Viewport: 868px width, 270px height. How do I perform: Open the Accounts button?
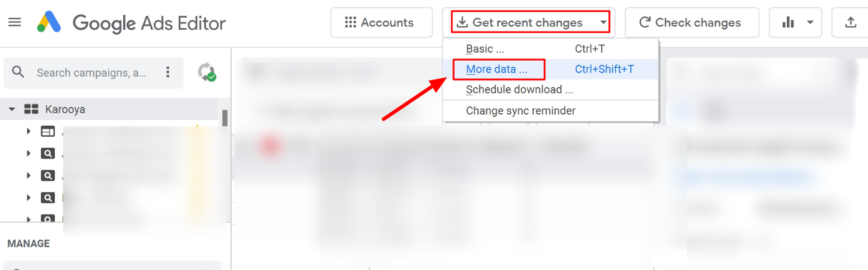(x=381, y=23)
